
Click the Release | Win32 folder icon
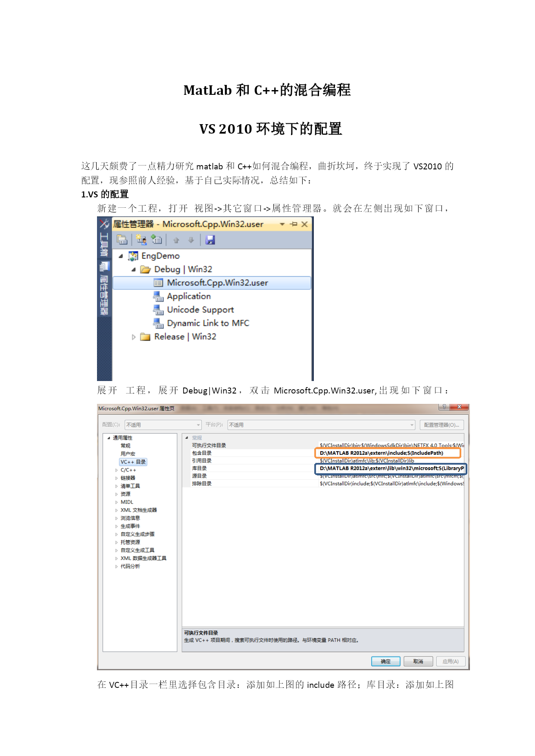146,337
